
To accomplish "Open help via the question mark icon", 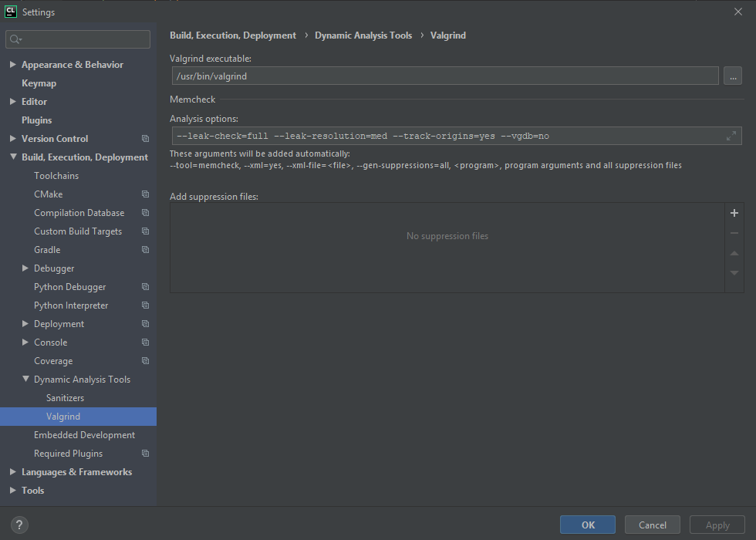I will [19, 525].
